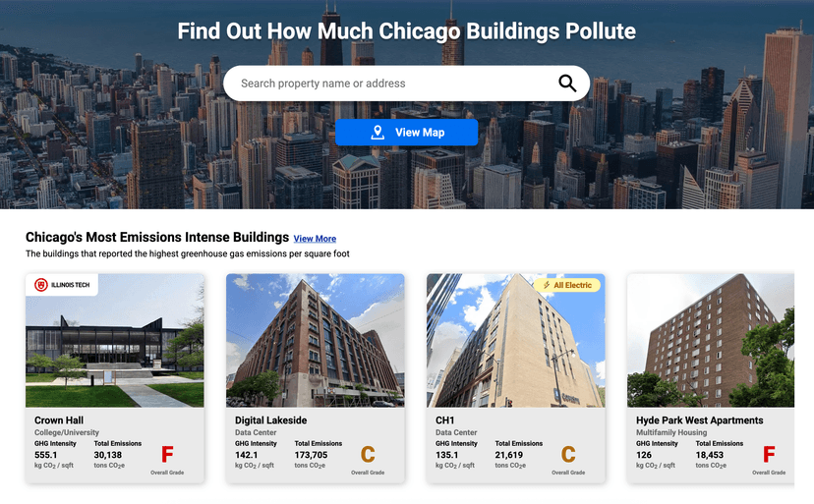
Task: Open the CH1 data center photo
Action: (x=515, y=341)
